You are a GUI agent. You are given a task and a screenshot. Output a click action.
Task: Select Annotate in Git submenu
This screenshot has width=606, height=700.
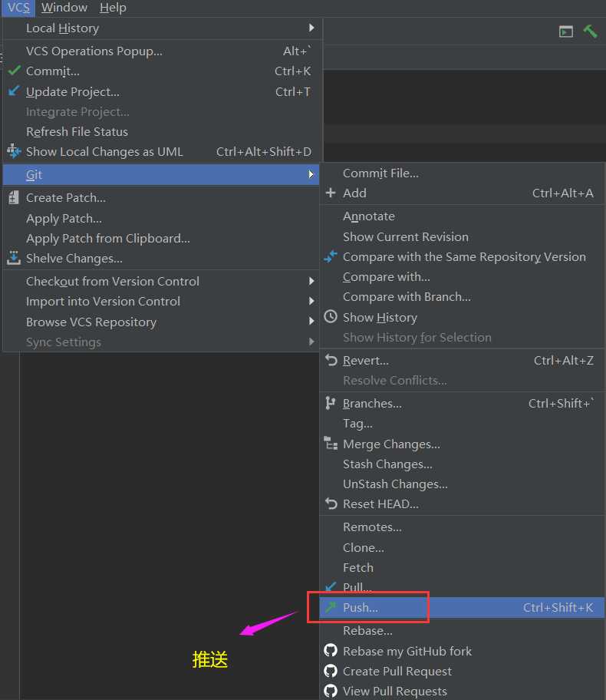[x=463, y=216]
